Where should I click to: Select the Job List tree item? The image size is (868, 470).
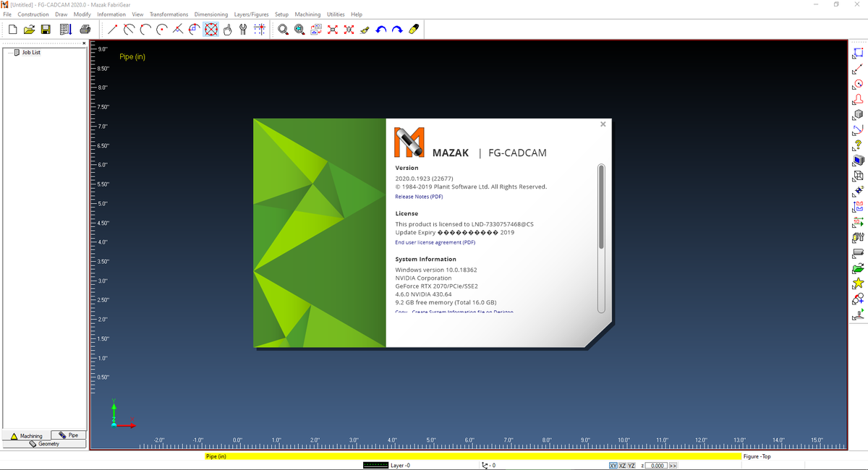(31, 52)
